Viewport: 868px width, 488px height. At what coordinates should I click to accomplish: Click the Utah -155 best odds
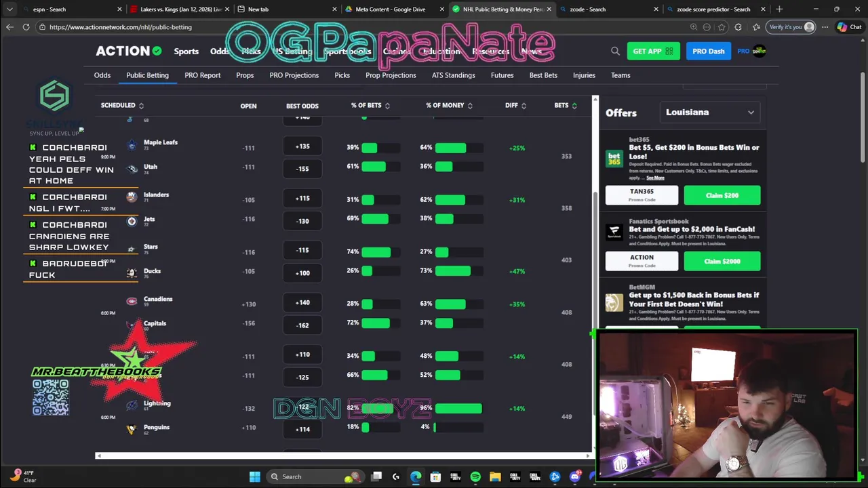point(302,169)
